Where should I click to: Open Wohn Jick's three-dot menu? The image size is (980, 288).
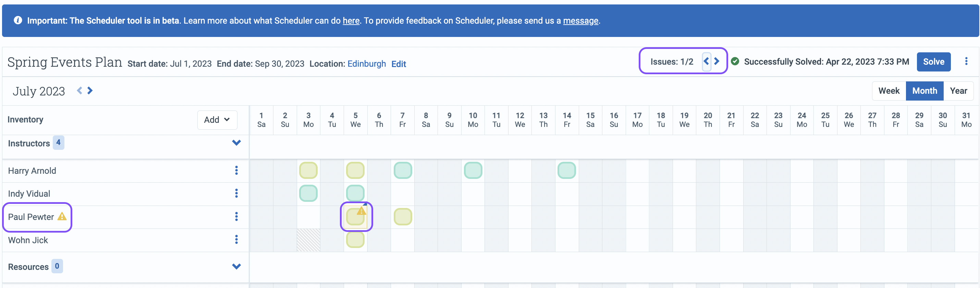coord(236,239)
